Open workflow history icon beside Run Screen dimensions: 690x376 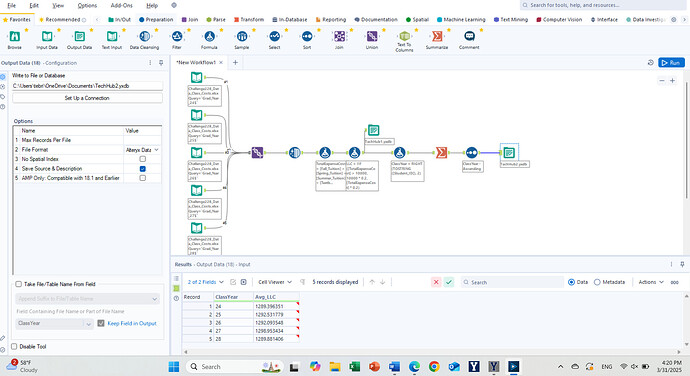(x=650, y=63)
